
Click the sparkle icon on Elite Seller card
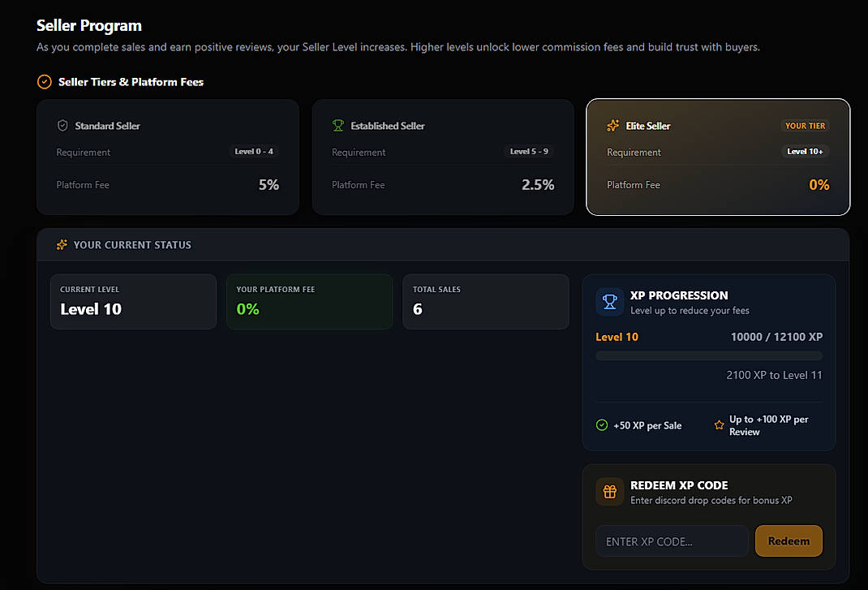[x=612, y=126]
